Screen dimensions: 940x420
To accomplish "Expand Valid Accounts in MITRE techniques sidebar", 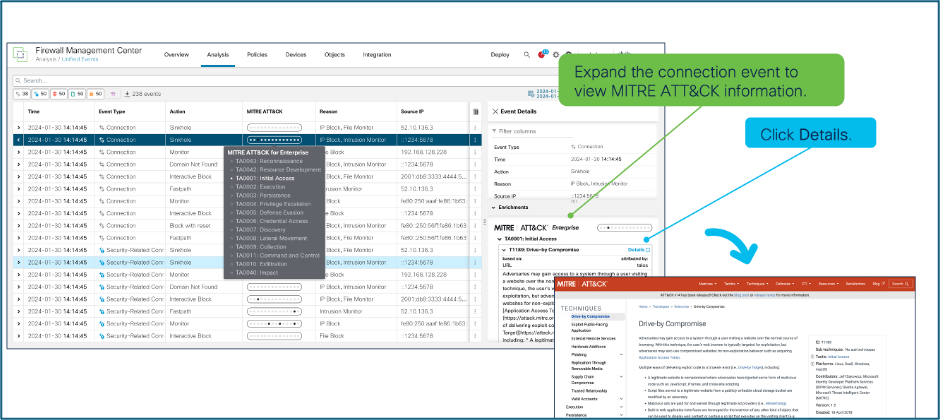I will [x=620, y=398].
